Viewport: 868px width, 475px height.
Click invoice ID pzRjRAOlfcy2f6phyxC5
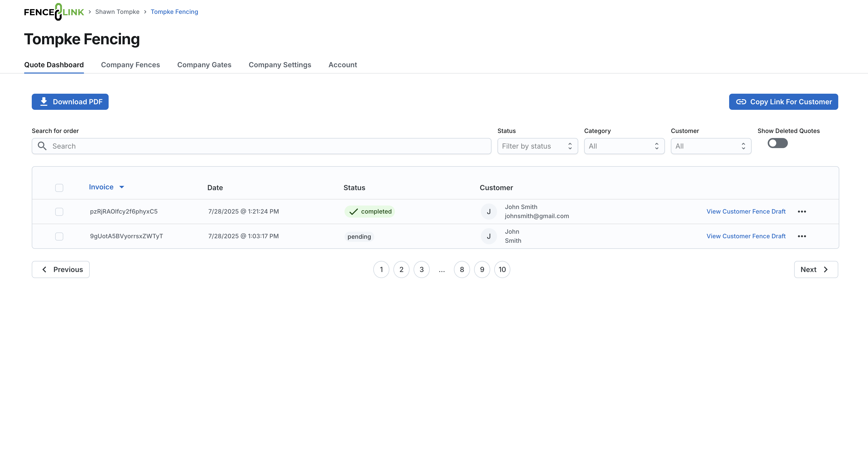(x=124, y=212)
